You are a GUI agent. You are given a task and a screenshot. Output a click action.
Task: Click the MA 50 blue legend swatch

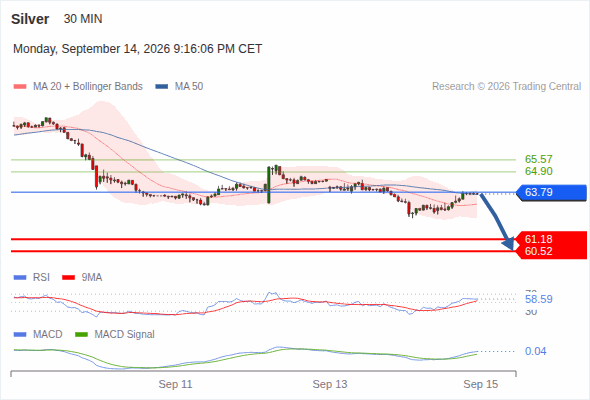(x=162, y=87)
